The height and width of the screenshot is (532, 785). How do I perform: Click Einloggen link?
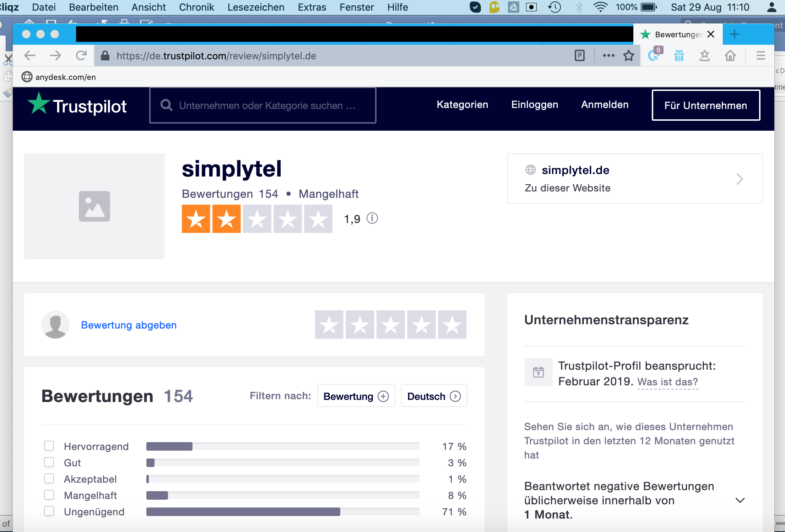click(535, 104)
